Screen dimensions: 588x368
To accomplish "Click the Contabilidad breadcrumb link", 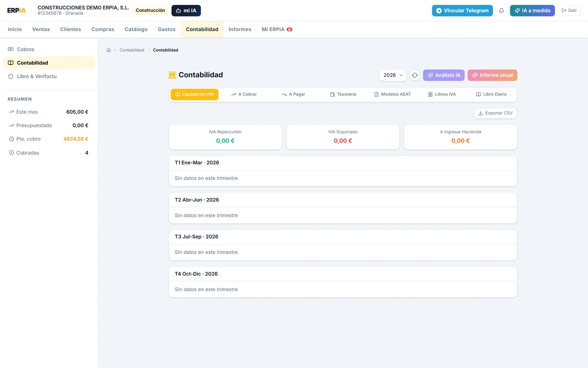I will (x=132, y=50).
